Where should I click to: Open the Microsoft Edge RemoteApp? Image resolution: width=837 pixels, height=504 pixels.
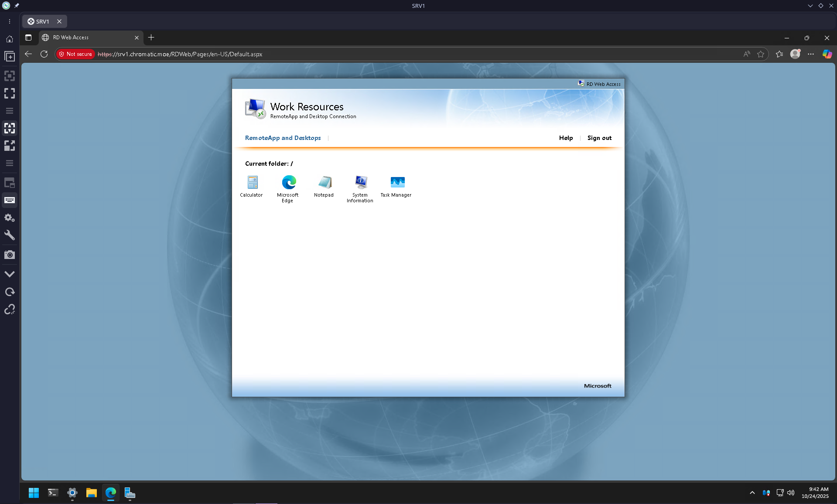point(288,183)
